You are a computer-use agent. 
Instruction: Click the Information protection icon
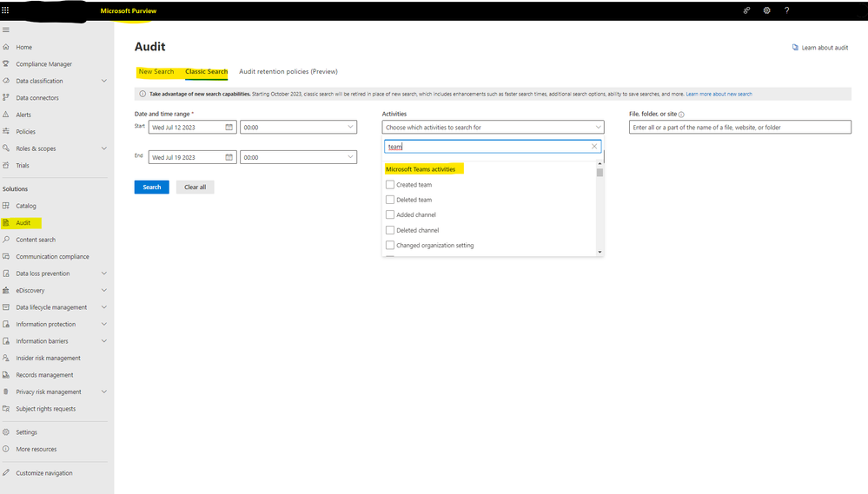click(6, 324)
